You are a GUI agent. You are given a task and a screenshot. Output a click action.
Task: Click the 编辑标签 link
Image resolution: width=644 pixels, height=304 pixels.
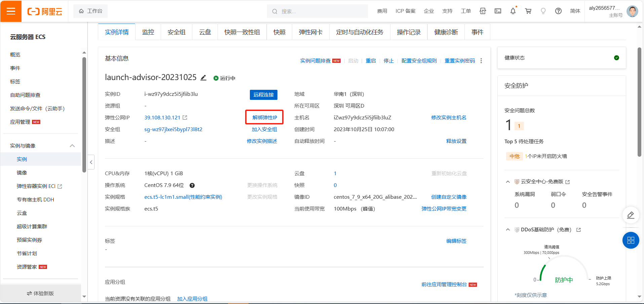pos(456,241)
